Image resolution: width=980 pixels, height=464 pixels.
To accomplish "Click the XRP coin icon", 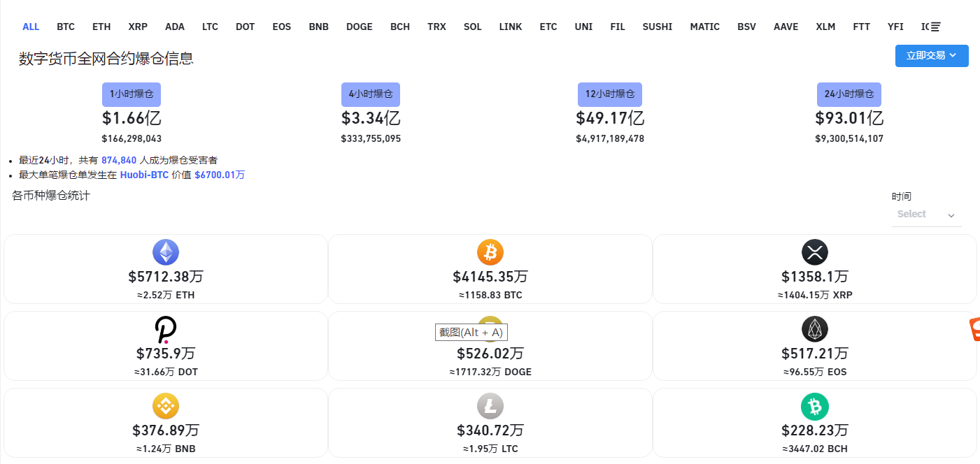I will click(815, 252).
